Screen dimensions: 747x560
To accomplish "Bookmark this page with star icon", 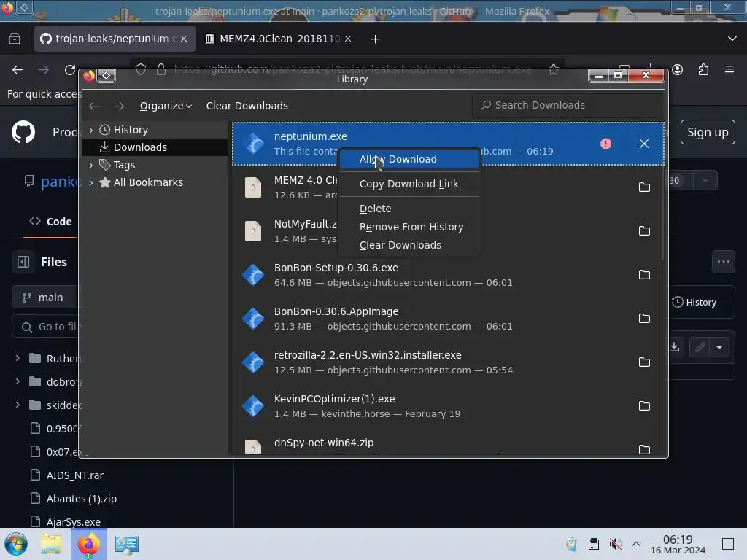I will pos(553,69).
